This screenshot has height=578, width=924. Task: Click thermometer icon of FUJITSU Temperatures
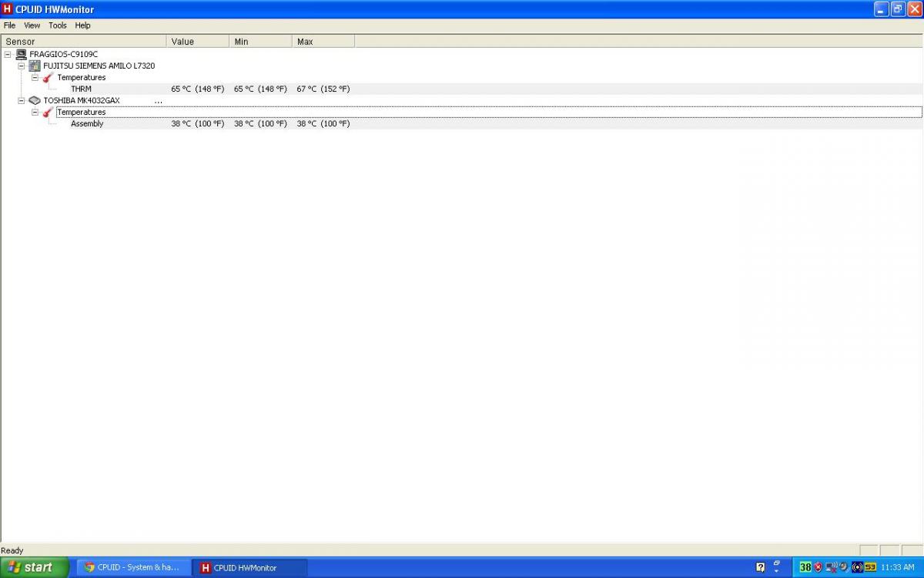click(x=49, y=77)
